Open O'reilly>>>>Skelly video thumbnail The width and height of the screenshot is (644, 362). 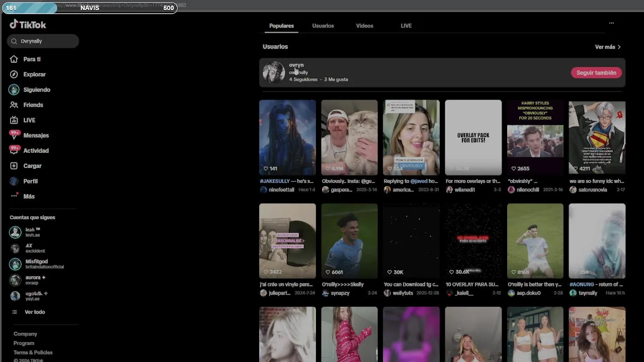(x=349, y=241)
